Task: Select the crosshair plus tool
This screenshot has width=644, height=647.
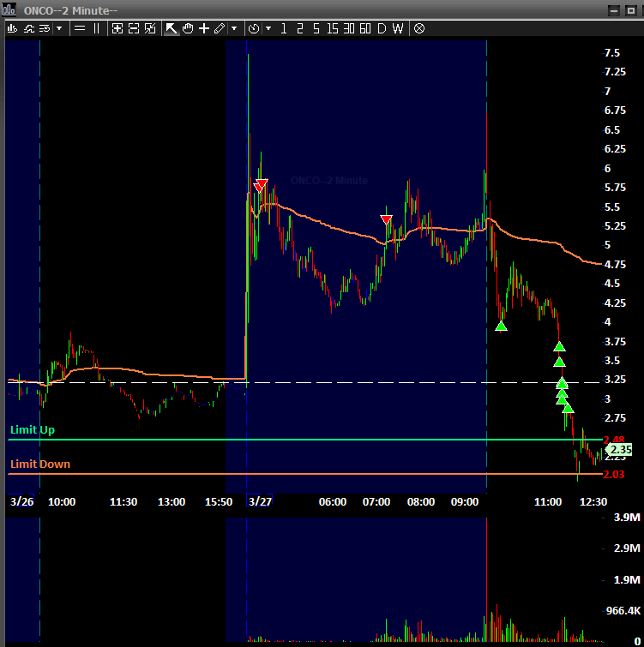Action: [x=204, y=28]
